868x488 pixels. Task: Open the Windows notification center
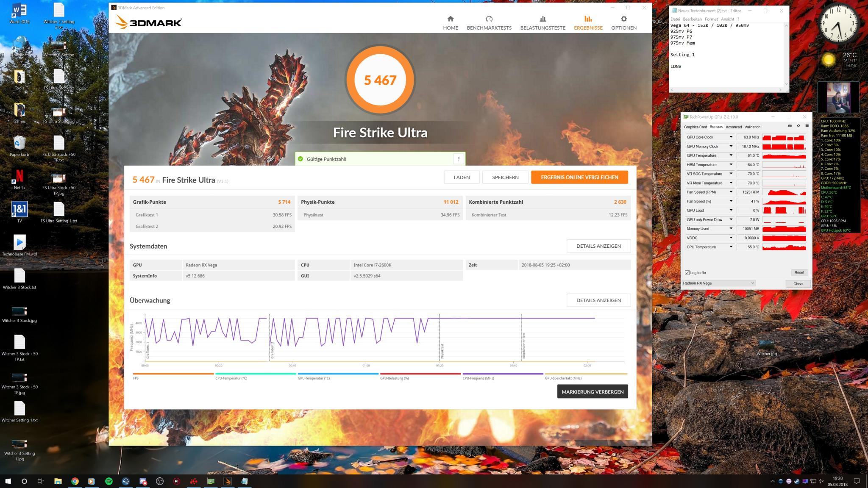[x=857, y=481]
